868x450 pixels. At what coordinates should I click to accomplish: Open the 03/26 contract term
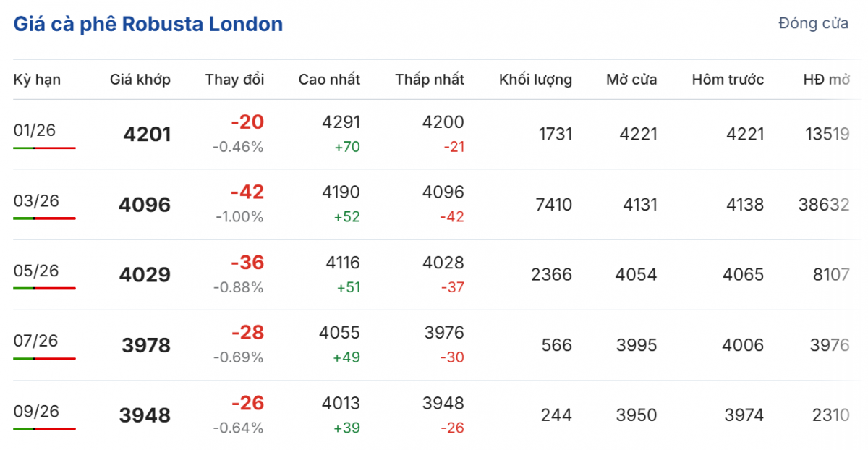click(x=35, y=200)
